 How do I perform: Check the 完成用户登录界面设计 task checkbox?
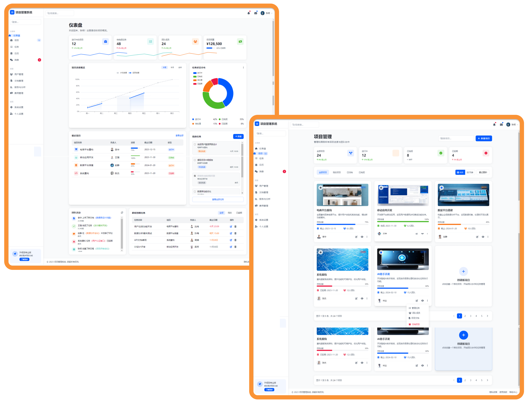195,144
